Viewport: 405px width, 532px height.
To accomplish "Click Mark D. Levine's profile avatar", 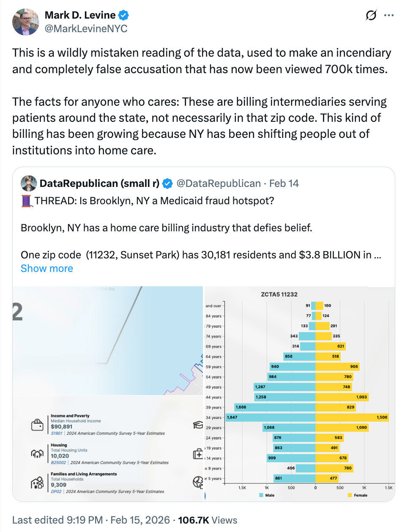I will [26, 22].
